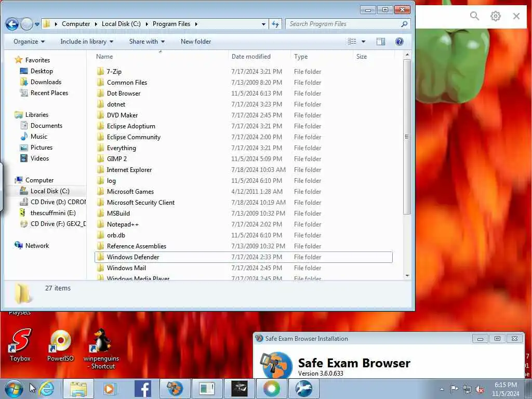Open the Organize menu

tap(29, 42)
